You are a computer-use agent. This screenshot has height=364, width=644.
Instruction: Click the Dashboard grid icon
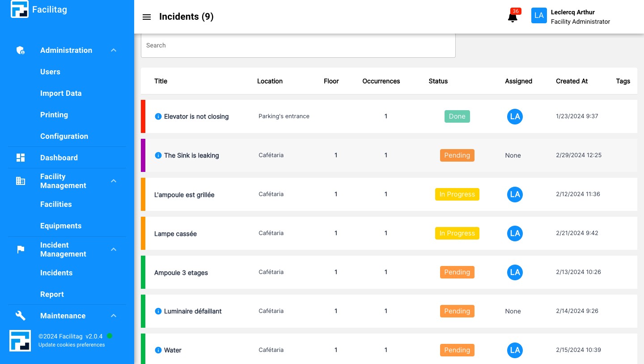pos(21,158)
